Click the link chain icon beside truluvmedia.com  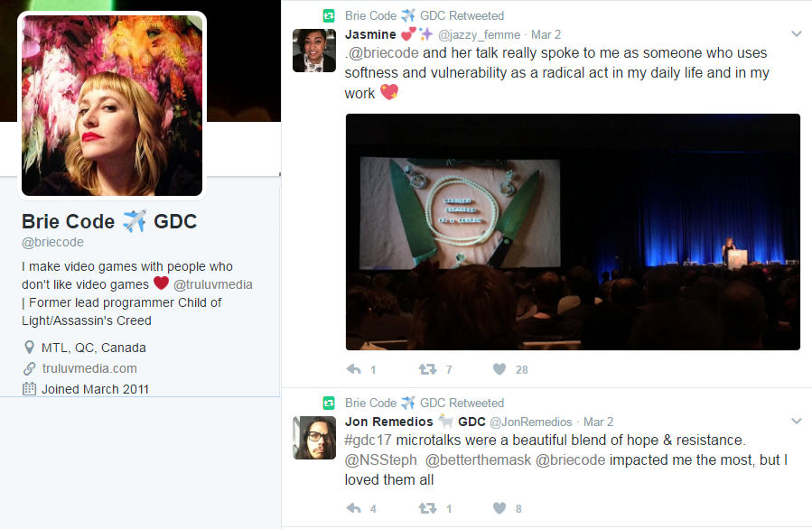pos(30,368)
